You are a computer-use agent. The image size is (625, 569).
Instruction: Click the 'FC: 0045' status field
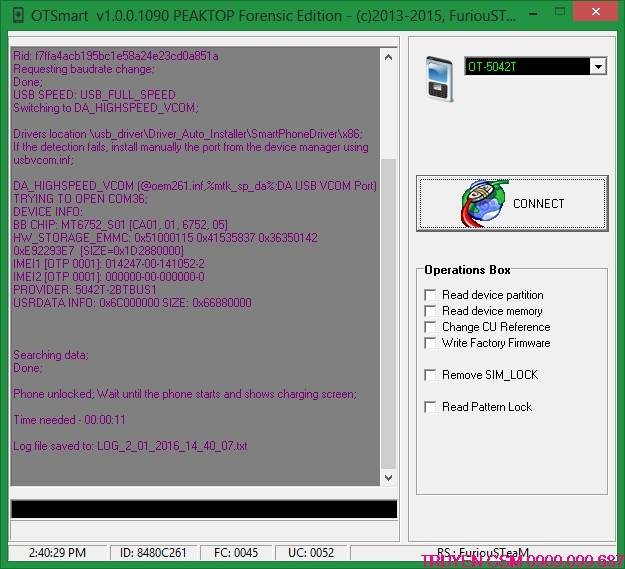click(236, 553)
